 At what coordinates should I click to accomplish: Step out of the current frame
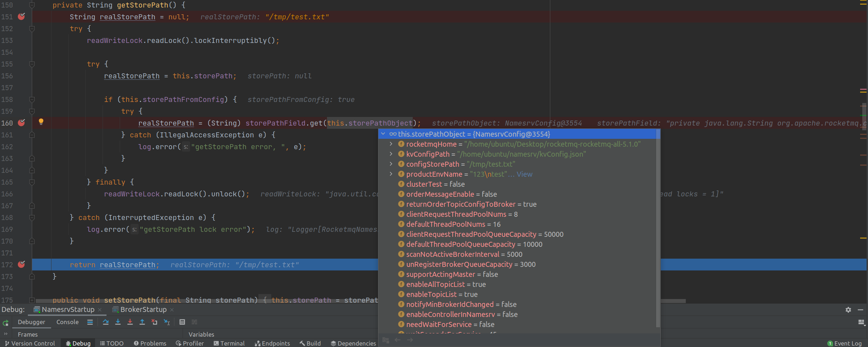point(142,322)
